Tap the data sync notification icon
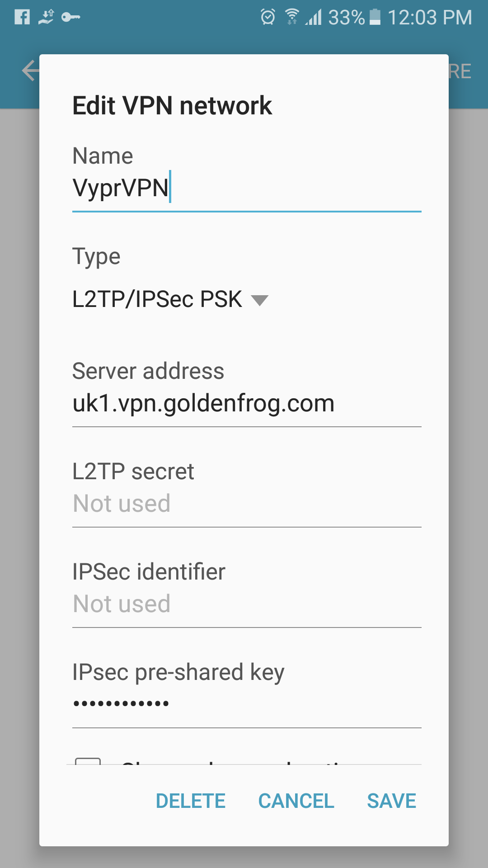488x868 pixels. point(46,17)
